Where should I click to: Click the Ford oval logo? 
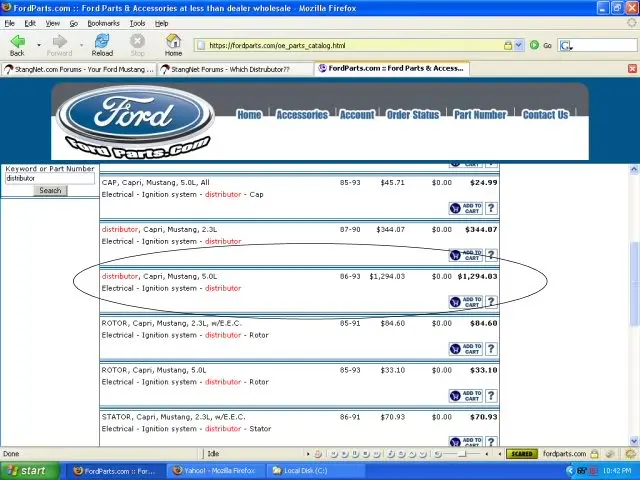coord(134,115)
